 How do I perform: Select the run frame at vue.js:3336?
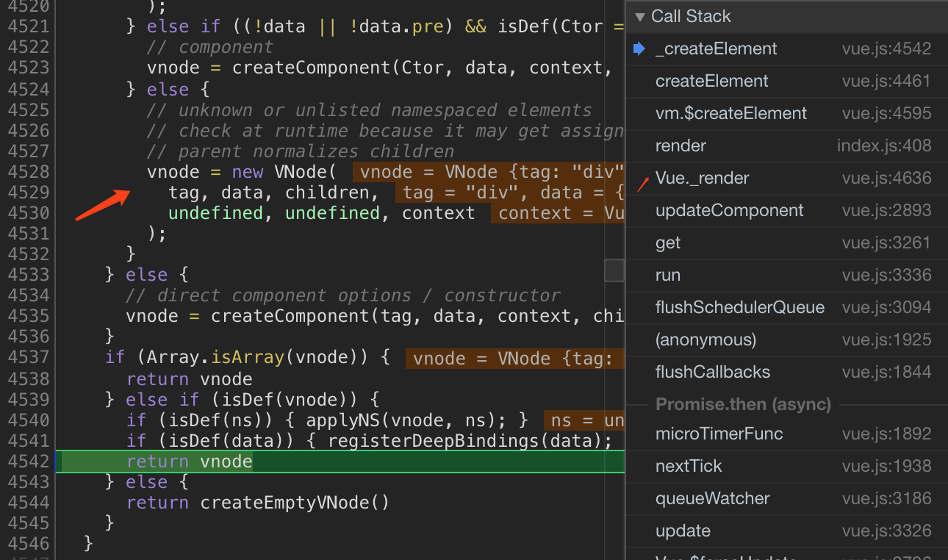click(x=786, y=276)
